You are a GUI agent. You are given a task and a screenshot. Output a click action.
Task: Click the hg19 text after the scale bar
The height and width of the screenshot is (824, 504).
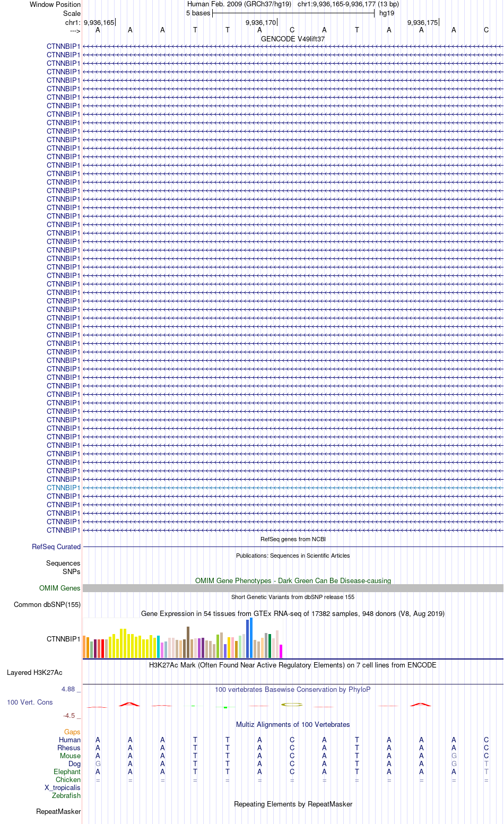(387, 13)
